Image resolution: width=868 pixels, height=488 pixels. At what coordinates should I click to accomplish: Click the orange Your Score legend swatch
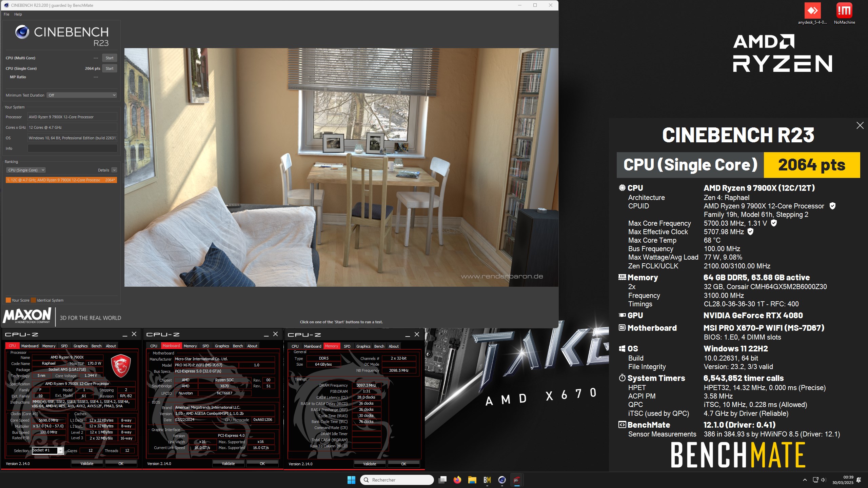pos(8,300)
